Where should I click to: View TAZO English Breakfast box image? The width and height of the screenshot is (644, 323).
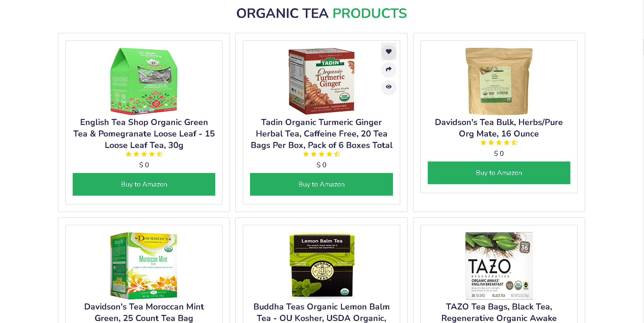[499, 266]
